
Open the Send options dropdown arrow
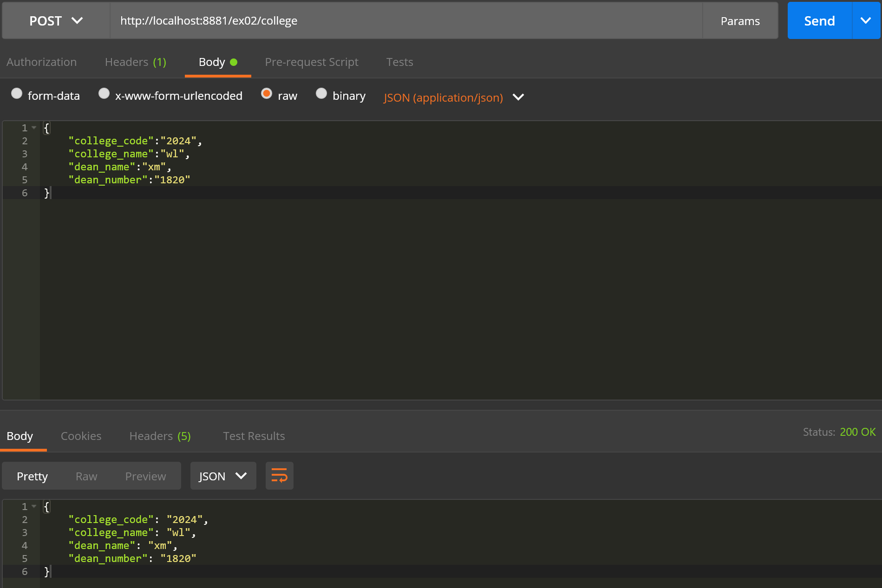tap(866, 20)
